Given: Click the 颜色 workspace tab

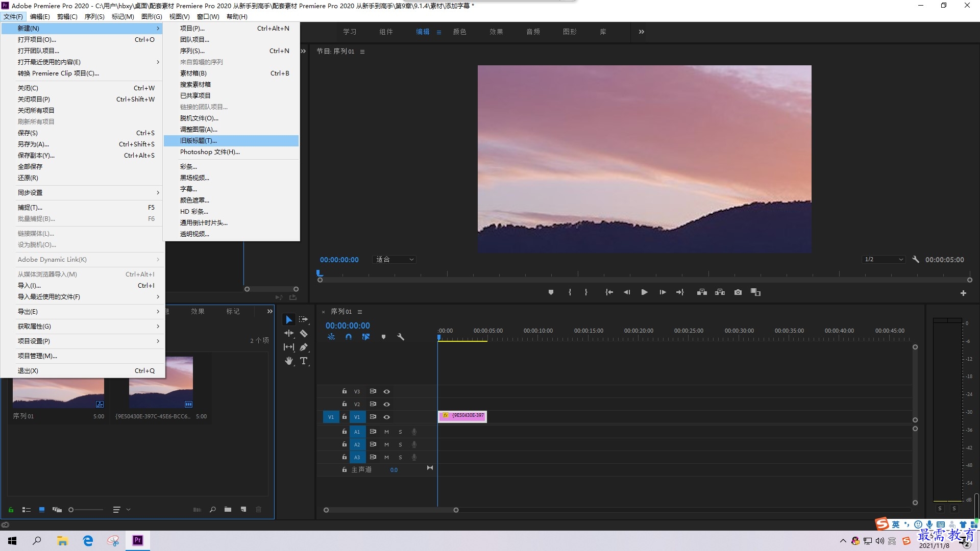Looking at the screenshot, I should pos(459,32).
